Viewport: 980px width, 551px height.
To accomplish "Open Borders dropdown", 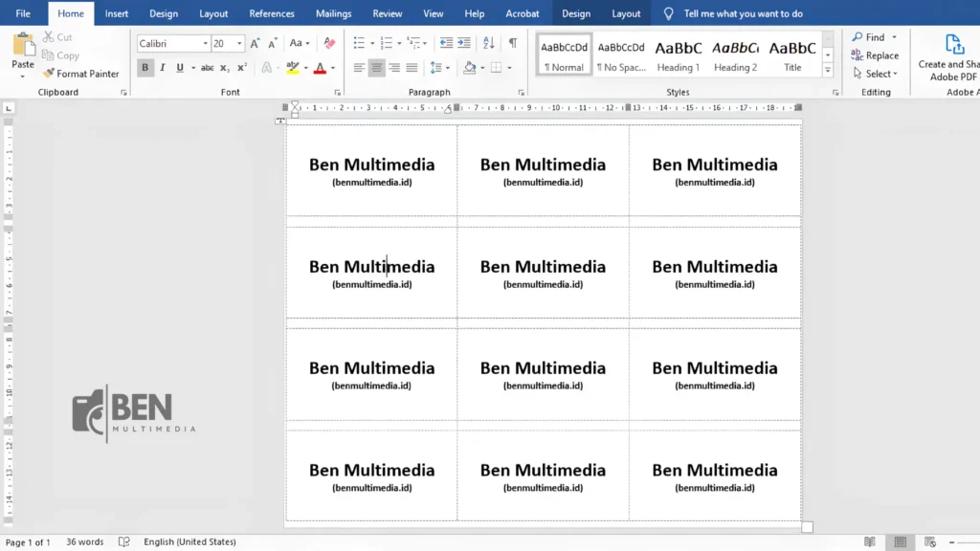I will tap(510, 68).
